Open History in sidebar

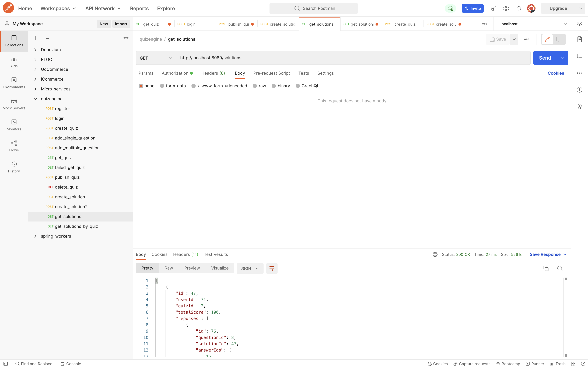14,167
